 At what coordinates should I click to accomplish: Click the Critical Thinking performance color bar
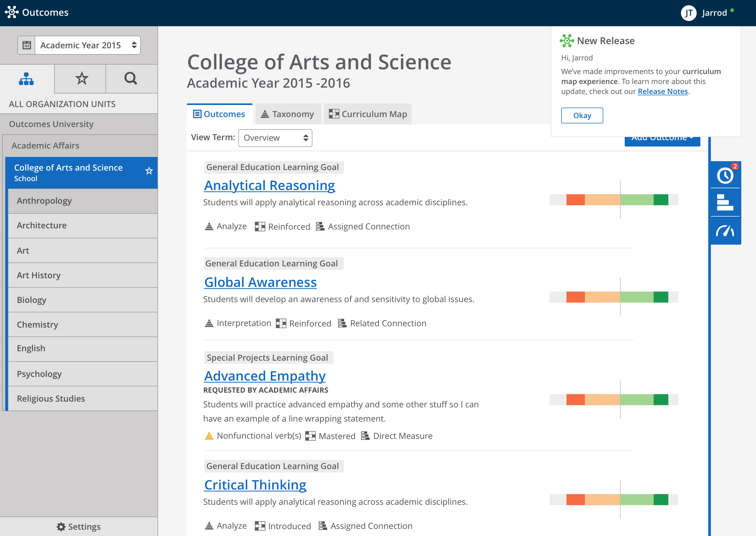[614, 500]
